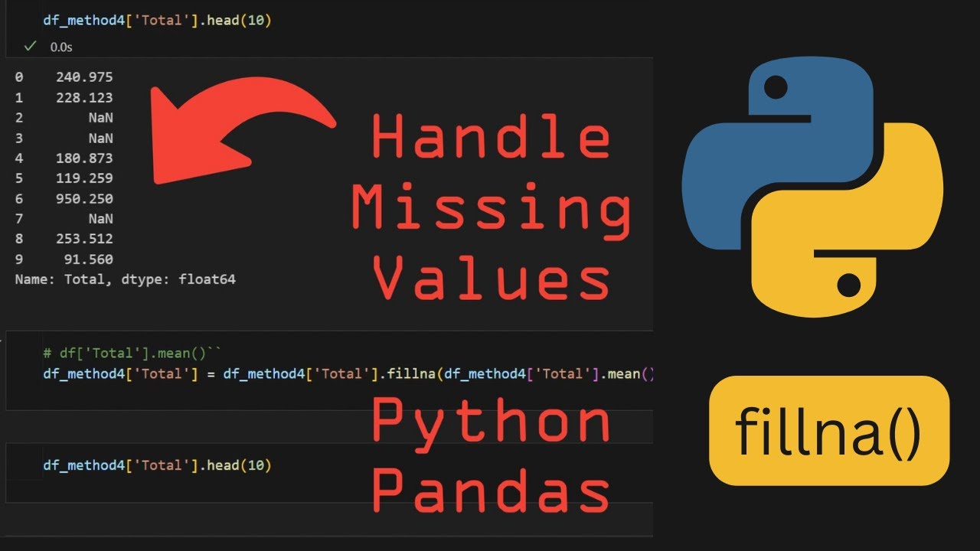Click the green execution success checkmark

30,47
